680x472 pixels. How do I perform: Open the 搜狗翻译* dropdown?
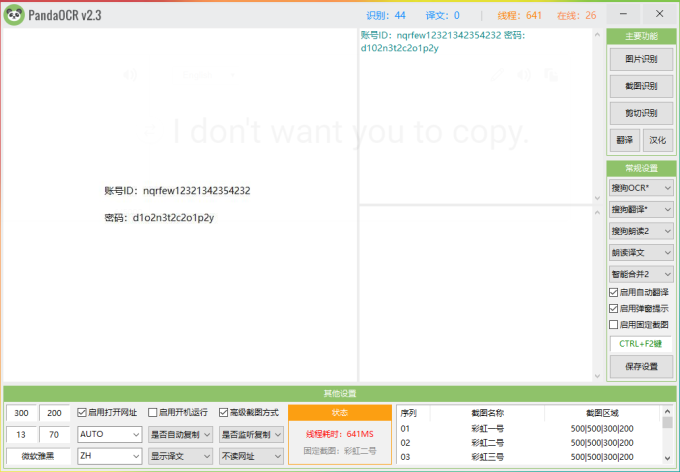(641, 210)
